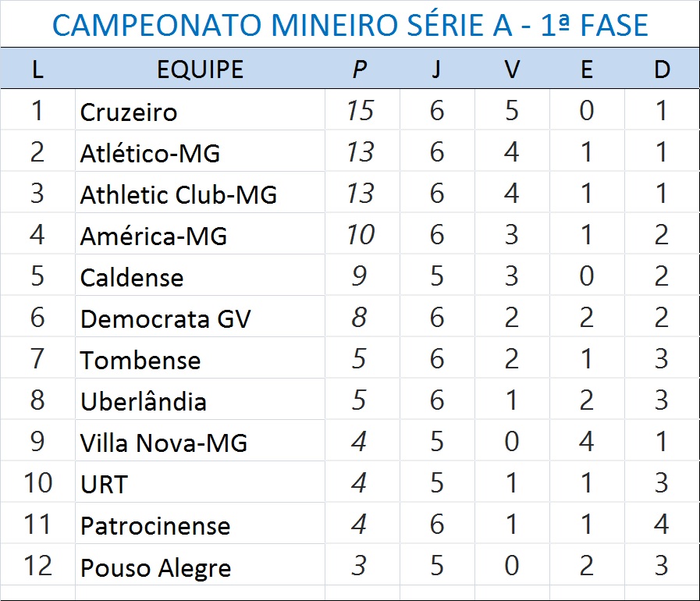Select the L column header
The width and height of the screenshot is (700, 601).
[37, 69]
